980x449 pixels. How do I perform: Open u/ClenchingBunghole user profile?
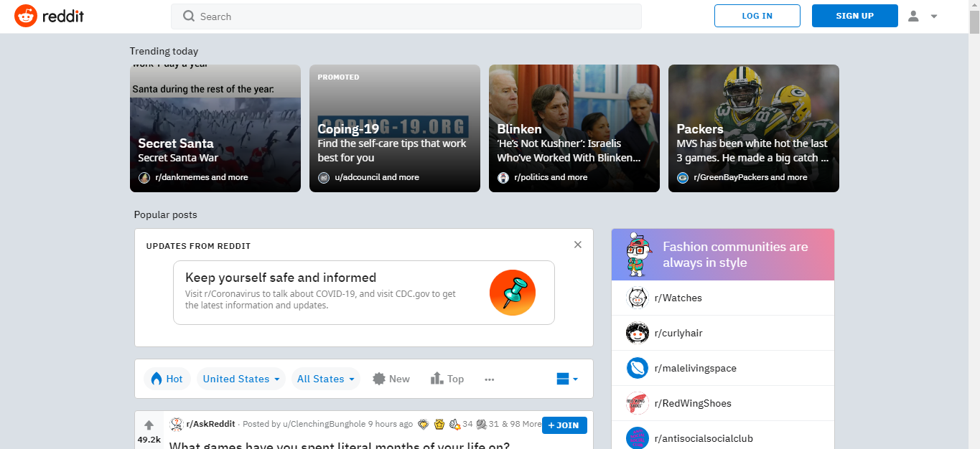point(325,424)
